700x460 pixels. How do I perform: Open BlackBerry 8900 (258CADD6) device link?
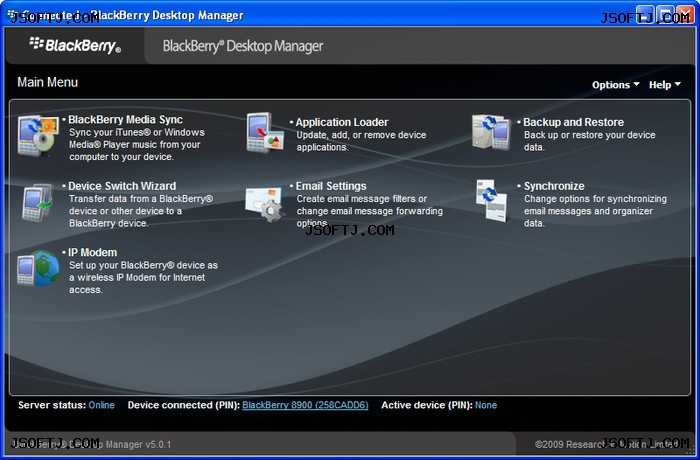coord(305,405)
